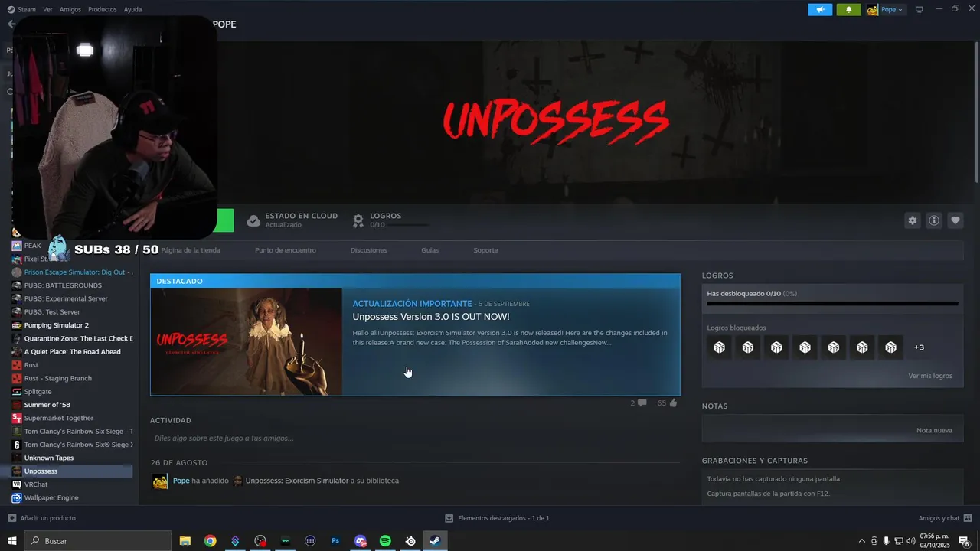The height and width of the screenshot is (551, 980).
Task: Open the green notifications bell
Action: click(848, 9)
